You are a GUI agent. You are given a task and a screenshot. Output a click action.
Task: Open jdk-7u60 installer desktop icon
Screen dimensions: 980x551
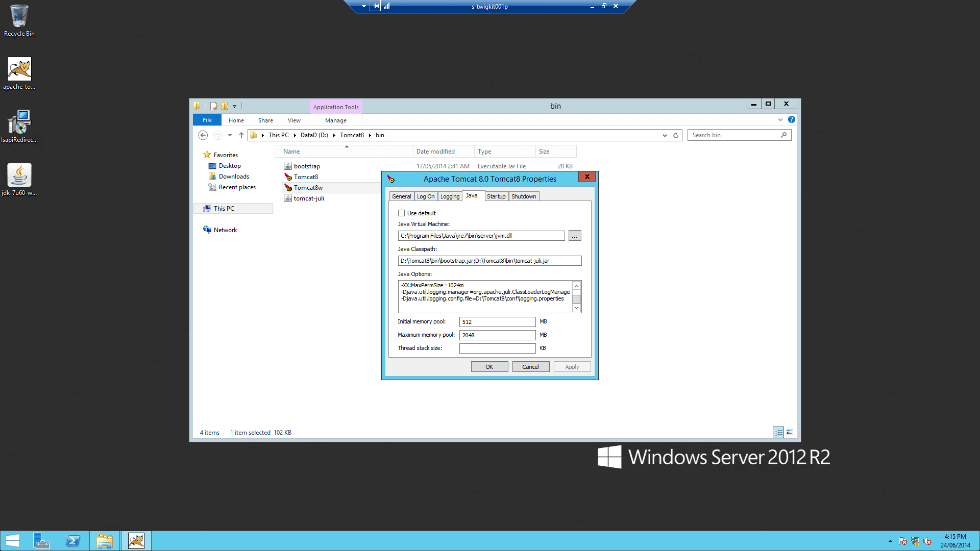click(19, 175)
